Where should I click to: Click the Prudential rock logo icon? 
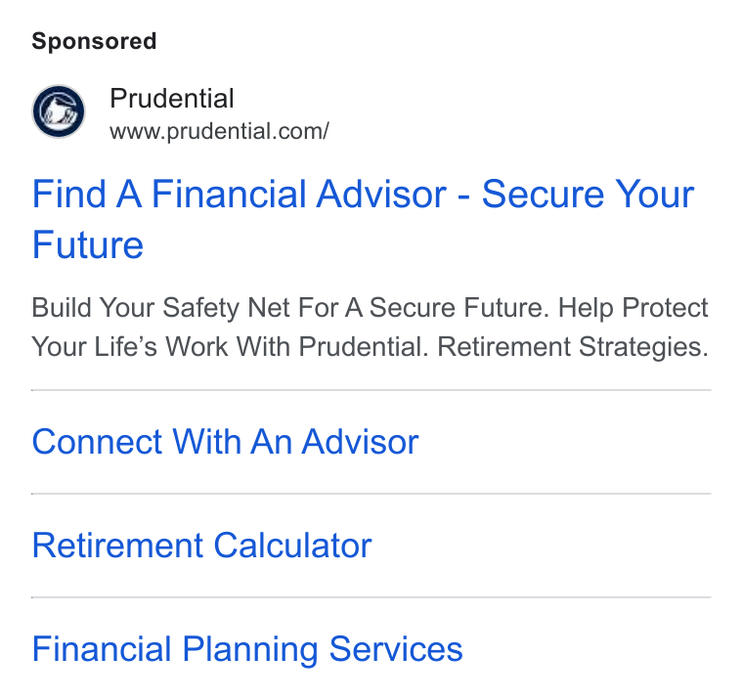(59, 111)
